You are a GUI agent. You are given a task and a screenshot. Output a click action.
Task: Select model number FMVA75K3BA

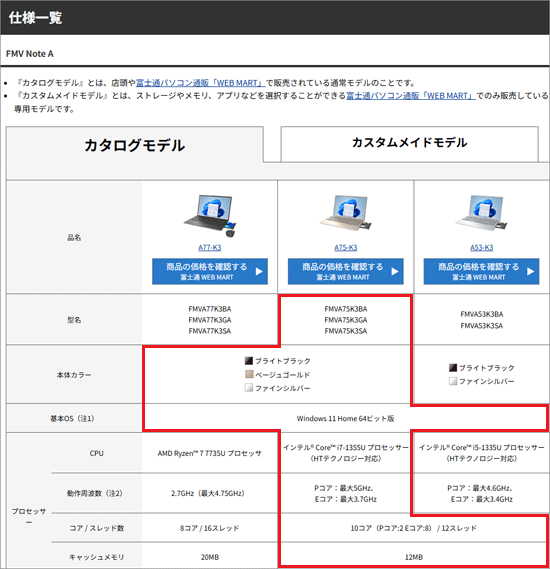click(x=346, y=309)
